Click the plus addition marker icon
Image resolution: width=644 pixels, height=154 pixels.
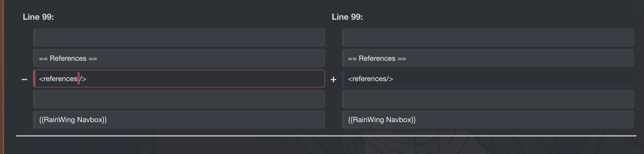[333, 80]
